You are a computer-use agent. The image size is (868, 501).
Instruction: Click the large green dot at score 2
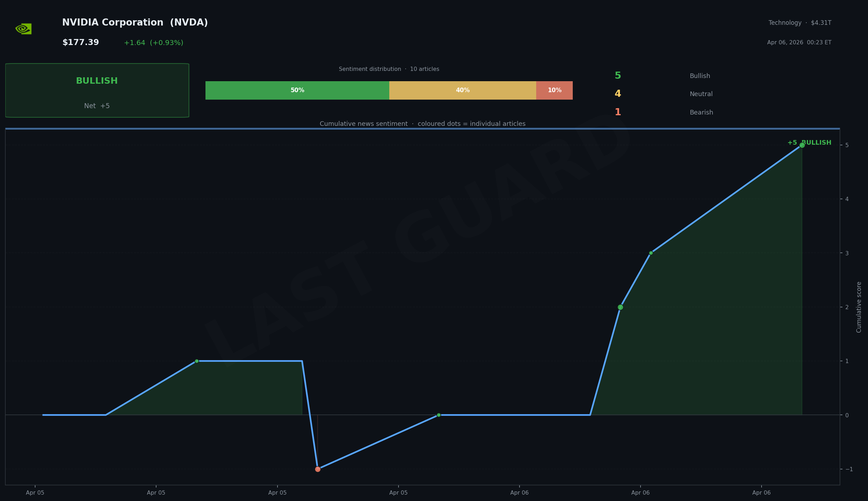click(x=620, y=307)
